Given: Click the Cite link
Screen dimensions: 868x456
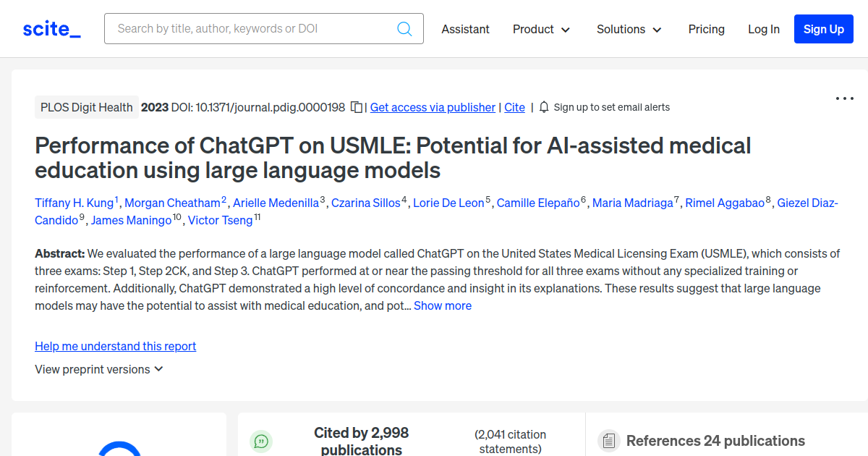Looking at the screenshot, I should [x=514, y=107].
